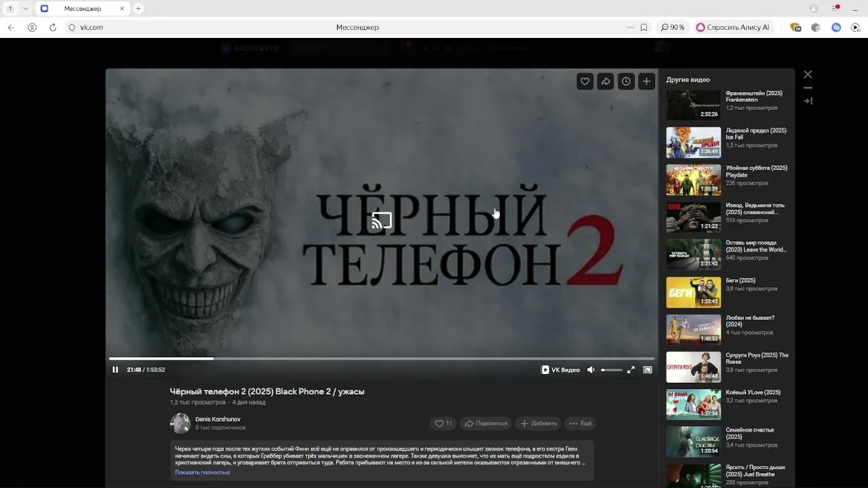This screenshot has width=868, height=488.
Task: Open Клёвый УLove (2025) video
Action: (693, 404)
